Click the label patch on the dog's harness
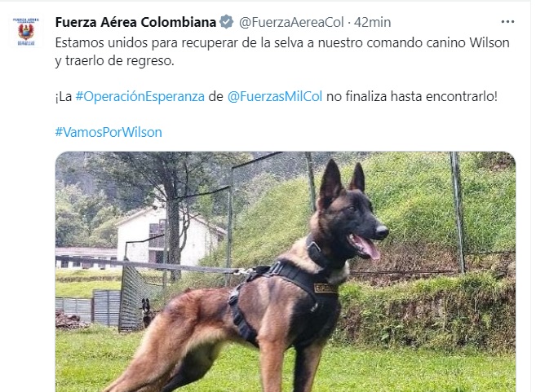 [x=326, y=288]
